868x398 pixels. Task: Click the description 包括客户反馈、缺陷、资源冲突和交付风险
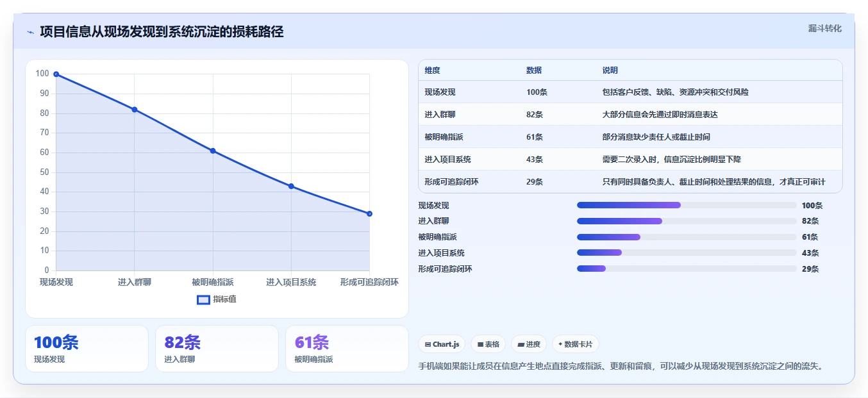coord(675,92)
